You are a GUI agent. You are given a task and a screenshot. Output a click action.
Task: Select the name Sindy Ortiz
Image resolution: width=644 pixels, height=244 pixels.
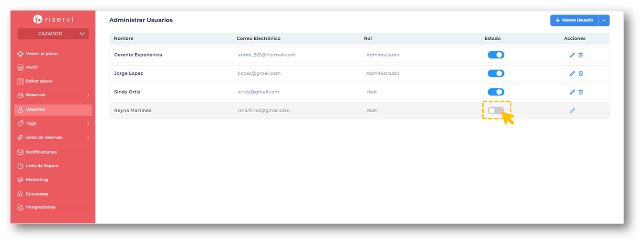pos(127,92)
